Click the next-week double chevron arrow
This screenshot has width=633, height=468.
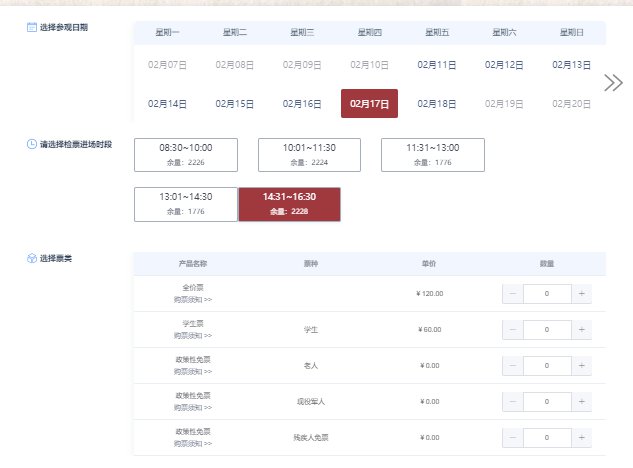pyautogui.click(x=613, y=83)
